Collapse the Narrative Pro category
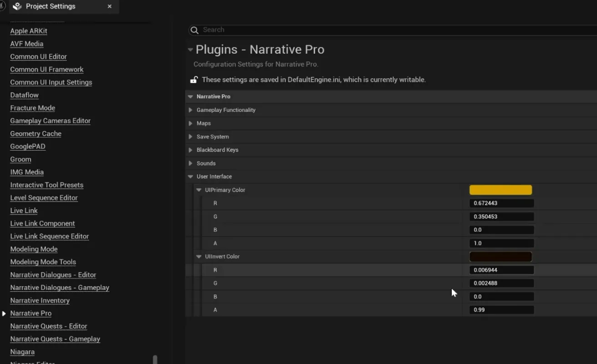Viewport: 597px width, 364px height. point(190,96)
